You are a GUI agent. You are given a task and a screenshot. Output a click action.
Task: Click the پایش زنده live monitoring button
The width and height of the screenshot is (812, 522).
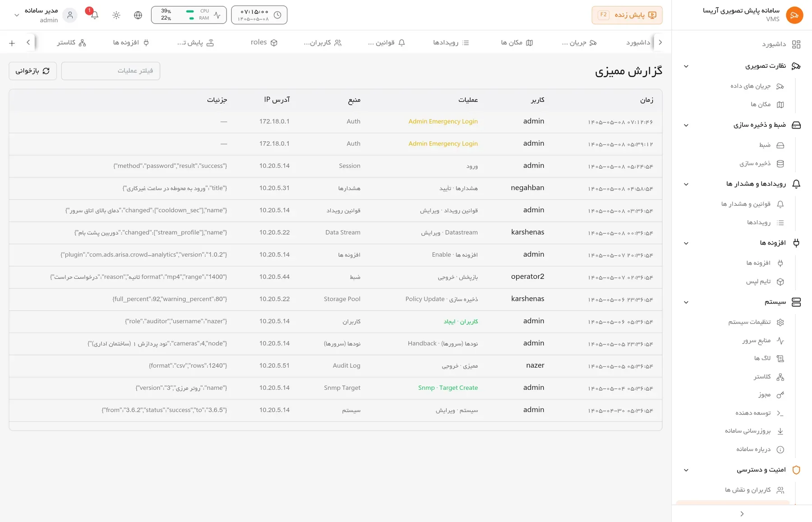(627, 15)
